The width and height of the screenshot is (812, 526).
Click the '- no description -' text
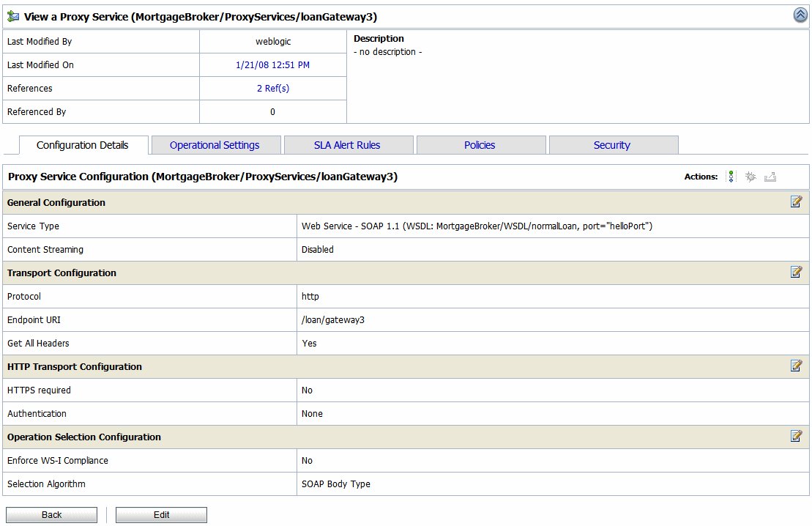tap(388, 52)
